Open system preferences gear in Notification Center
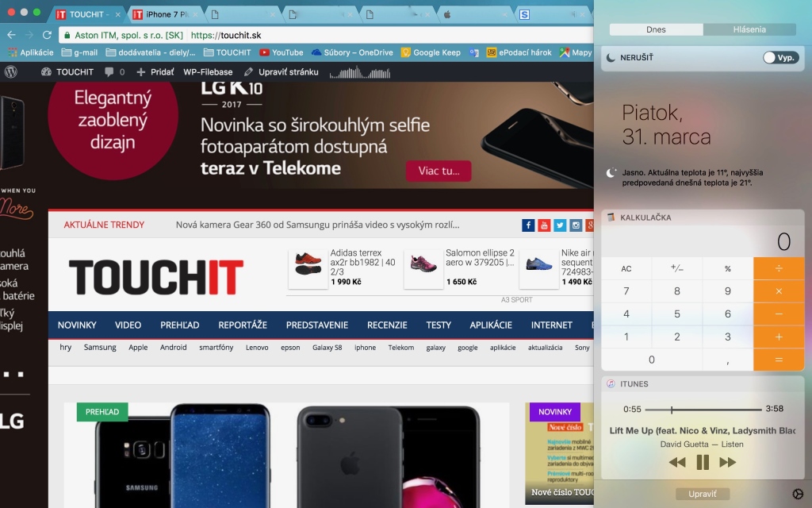Viewport: 812px width, 508px height. [798, 494]
